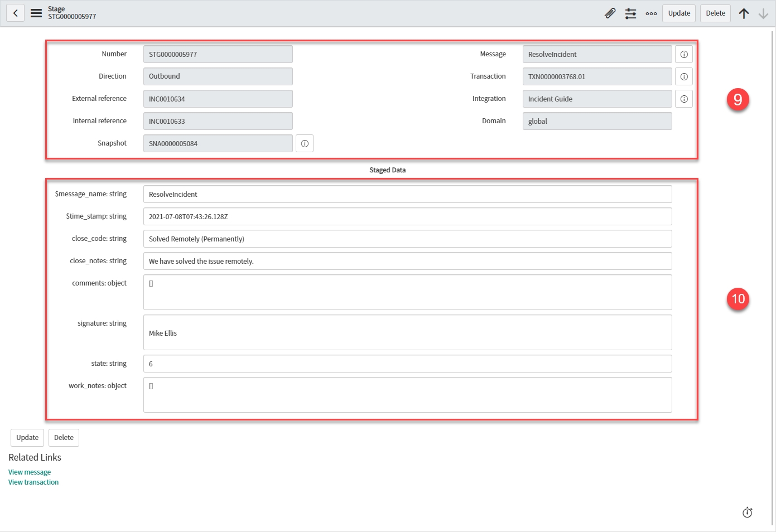Viewport: 776px width, 532px height.
Task: Click the back arrow in the header
Action: (15, 13)
